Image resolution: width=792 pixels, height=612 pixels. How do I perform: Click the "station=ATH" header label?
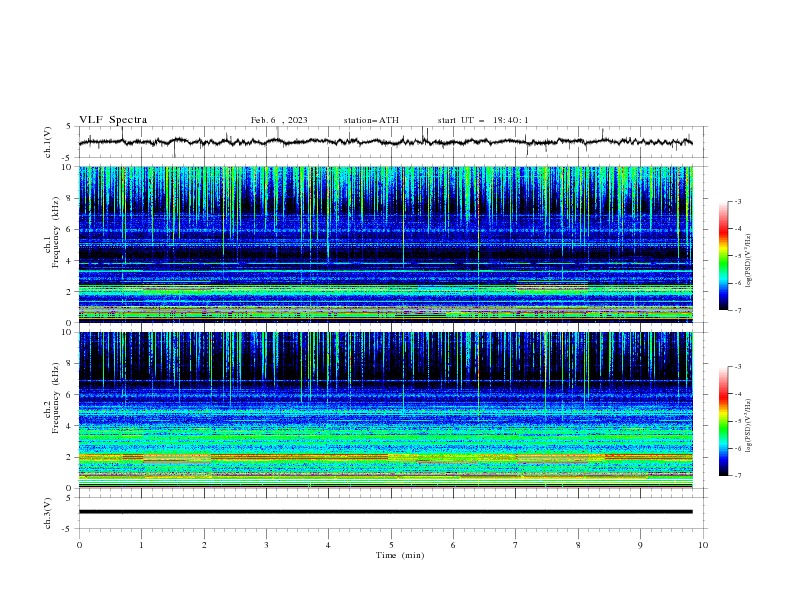click(x=371, y=120)
